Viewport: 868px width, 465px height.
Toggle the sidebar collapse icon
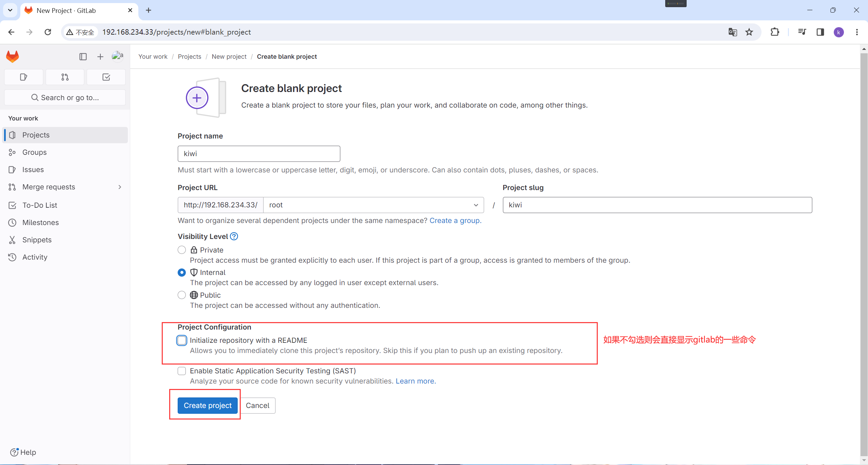tap(83, 57)
